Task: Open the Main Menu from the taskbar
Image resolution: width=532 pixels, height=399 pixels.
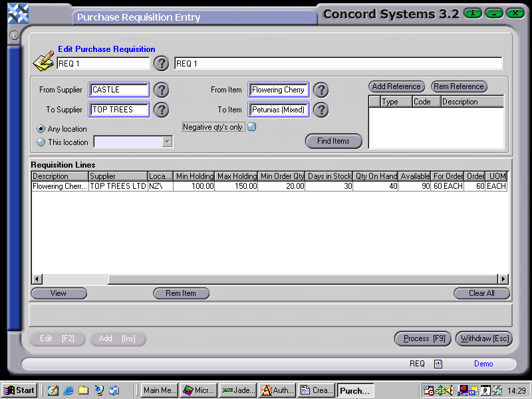Action: tap(159, 390)
